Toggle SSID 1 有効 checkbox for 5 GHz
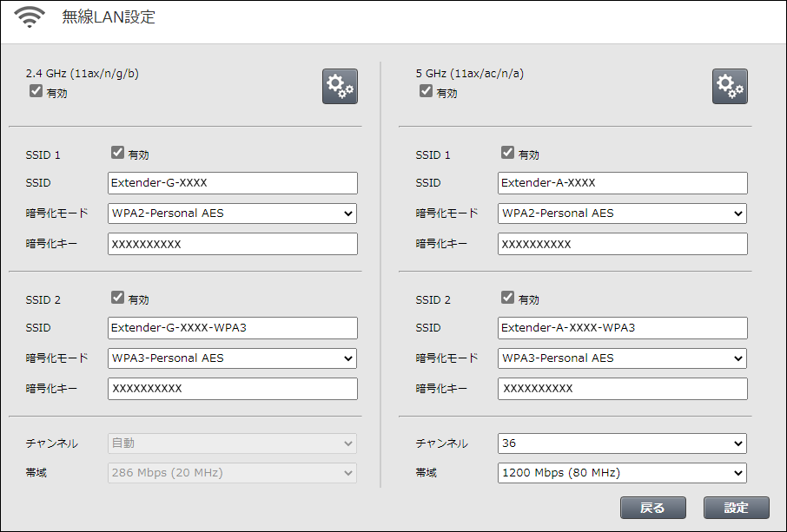This screenshot has width=787, height=532. point(508,153)
